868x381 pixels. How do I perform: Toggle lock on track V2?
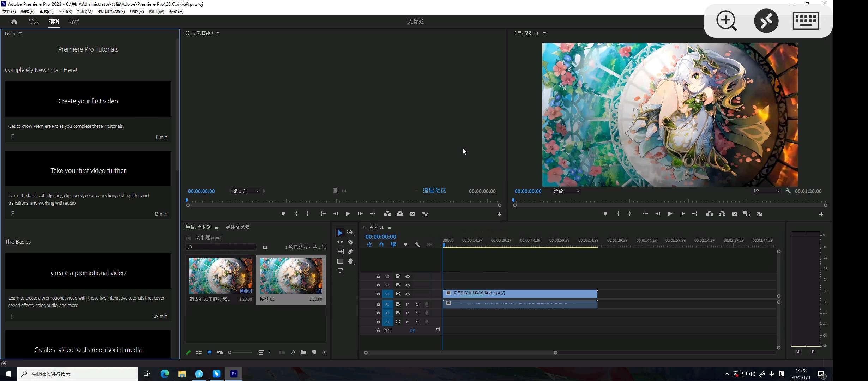(x=378, y=285)
